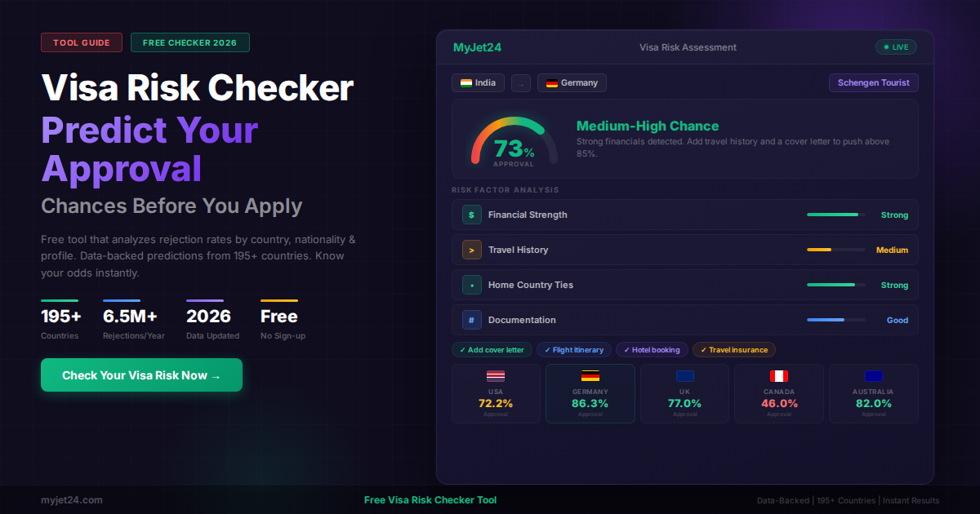Click the Documentation hash icon
Image resolution: width=980 pixels, height=514 pixels.
point(470,320)
